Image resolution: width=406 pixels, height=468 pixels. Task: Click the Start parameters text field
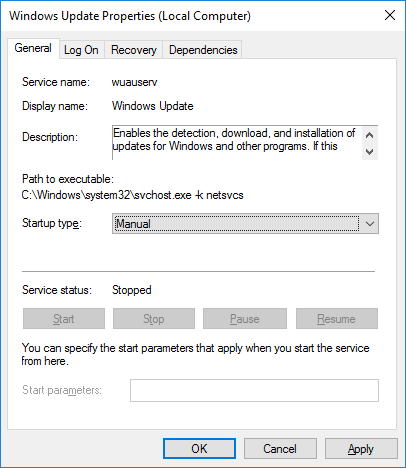click(254, 390)
